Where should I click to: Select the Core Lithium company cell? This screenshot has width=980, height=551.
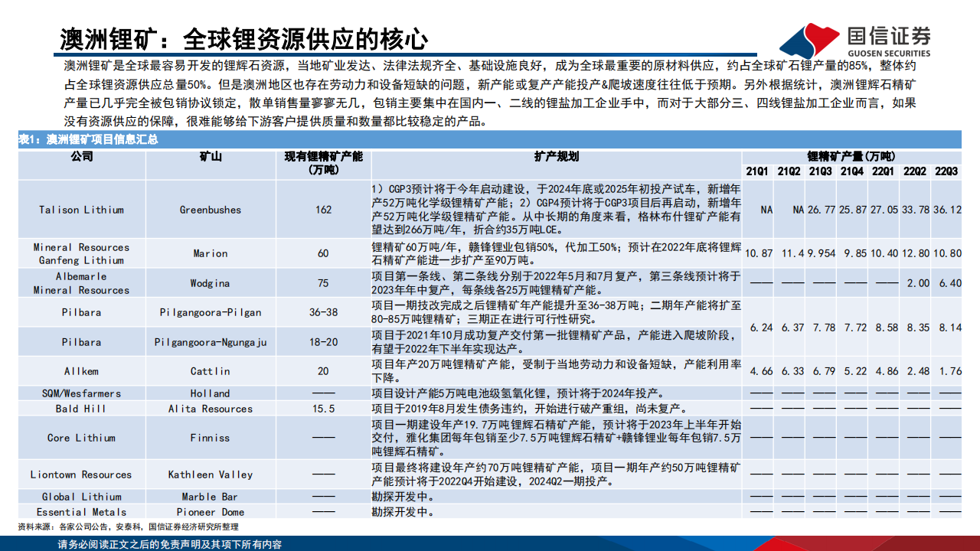[x=82, y=438]
